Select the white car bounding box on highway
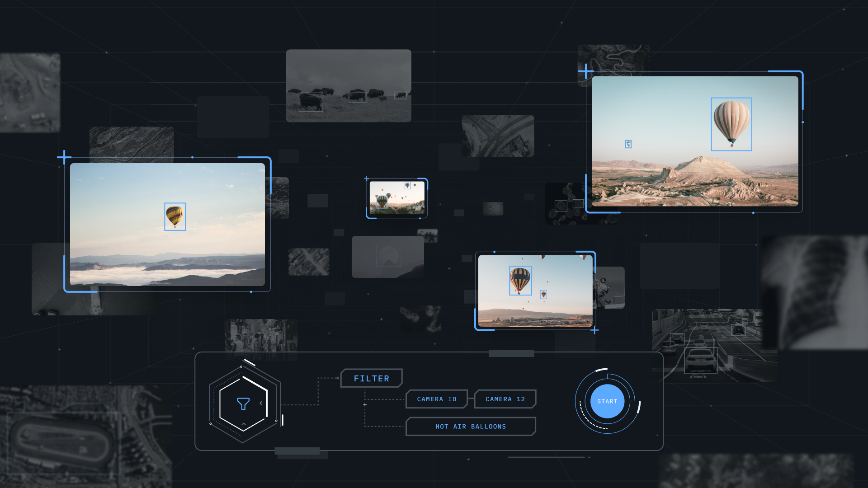868x488 pixels. [x=701, y=360]
